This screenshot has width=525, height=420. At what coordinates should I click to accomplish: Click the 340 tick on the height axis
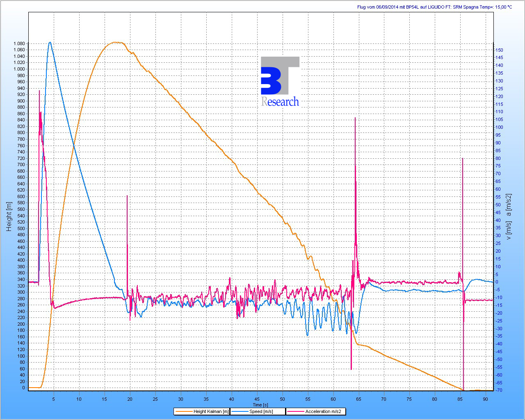point(21,279)
